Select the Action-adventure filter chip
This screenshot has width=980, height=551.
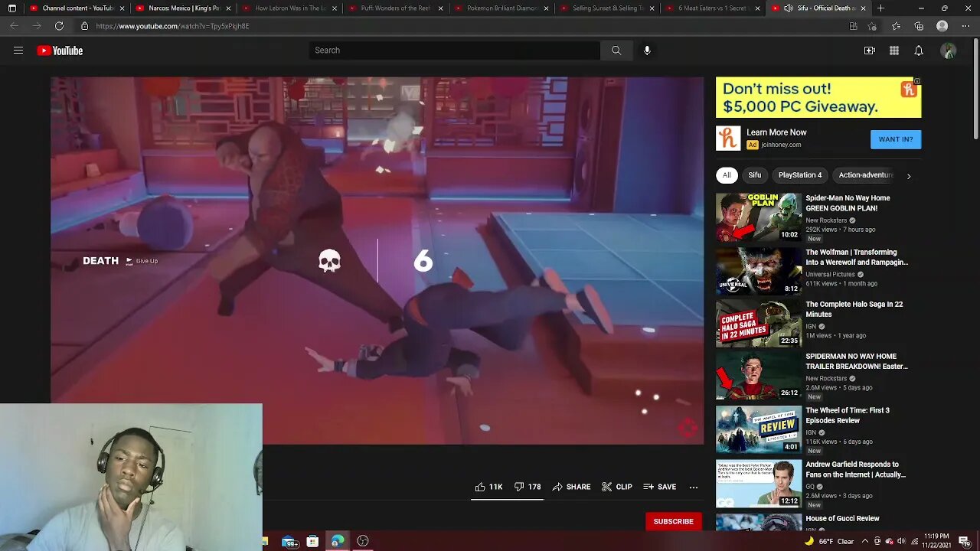(x=865, y=175)
